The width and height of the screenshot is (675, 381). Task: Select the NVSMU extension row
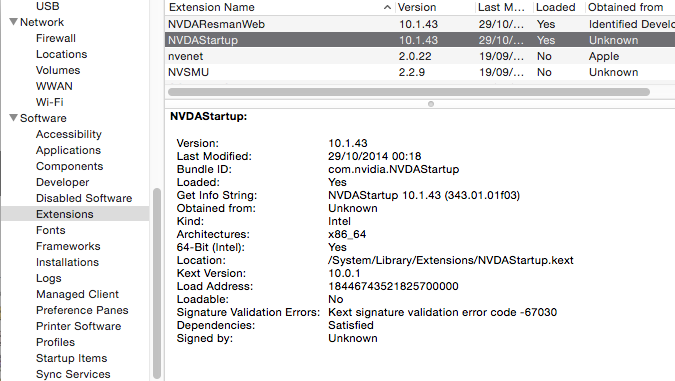tap(420, 72)
